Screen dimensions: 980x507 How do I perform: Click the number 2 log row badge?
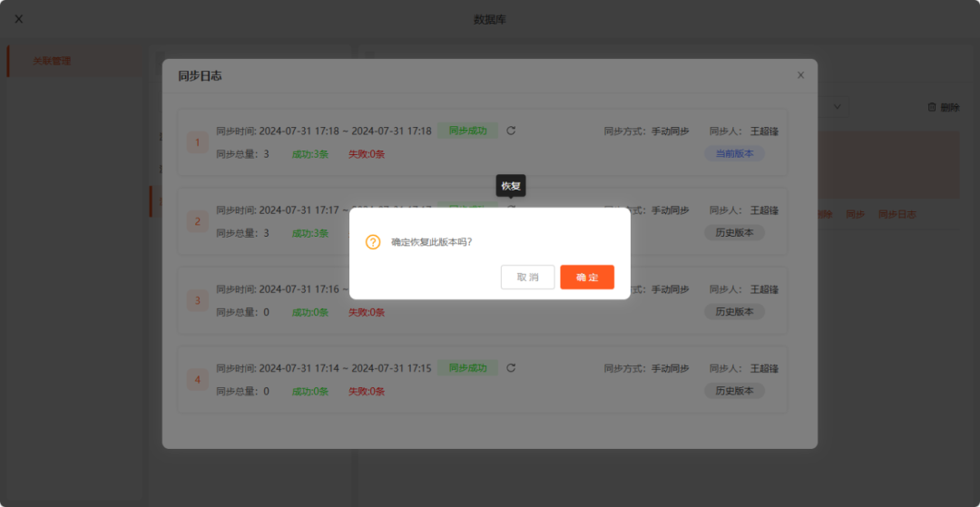coord(198,221)
